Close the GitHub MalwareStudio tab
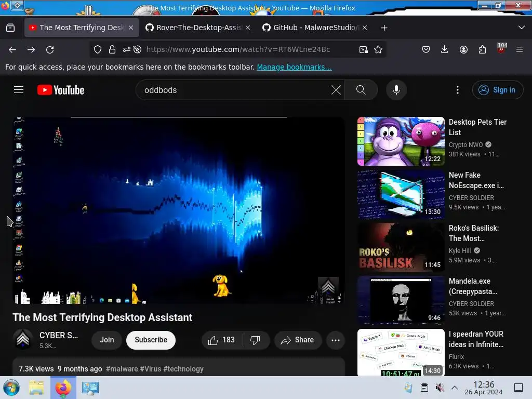The image size is (532, 399). (365, 28)
